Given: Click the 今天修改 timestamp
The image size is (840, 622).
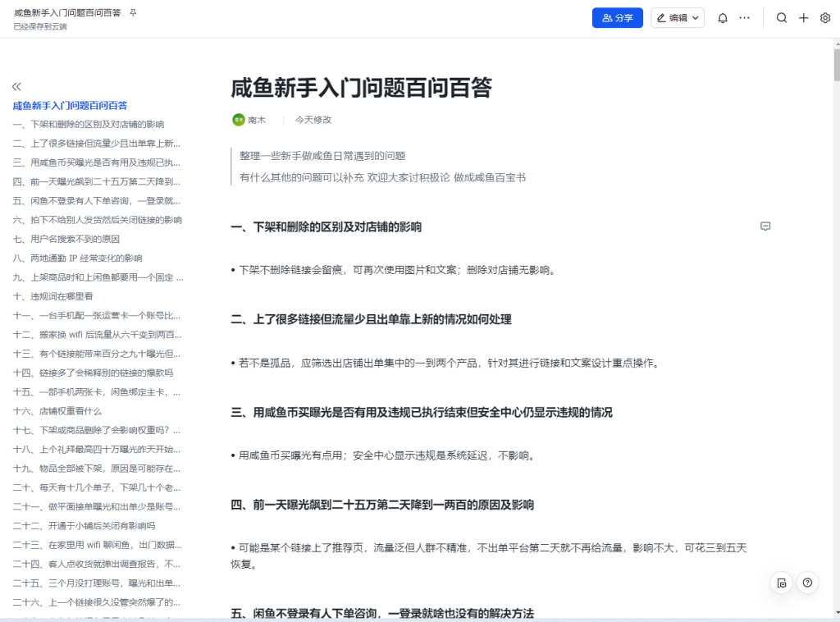Looking at the screenshot, I should point(313,120).
